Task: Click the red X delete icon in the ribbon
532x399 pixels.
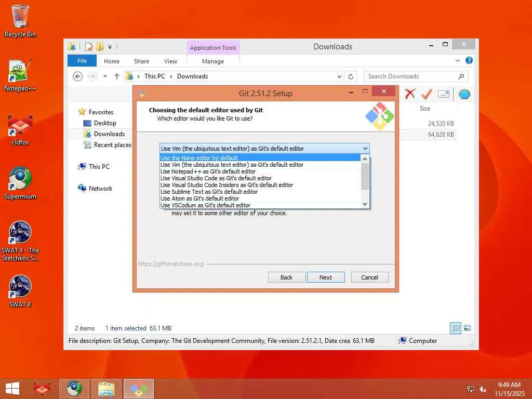Action: tap(410, 94)
